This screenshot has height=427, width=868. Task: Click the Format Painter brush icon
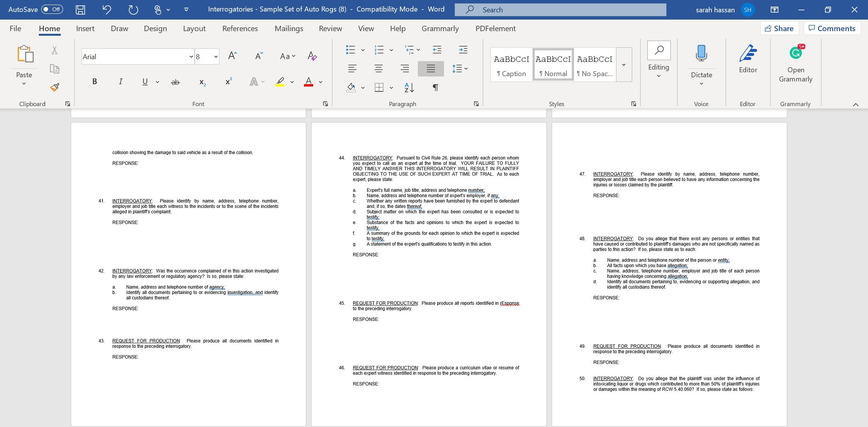point(55,87)
